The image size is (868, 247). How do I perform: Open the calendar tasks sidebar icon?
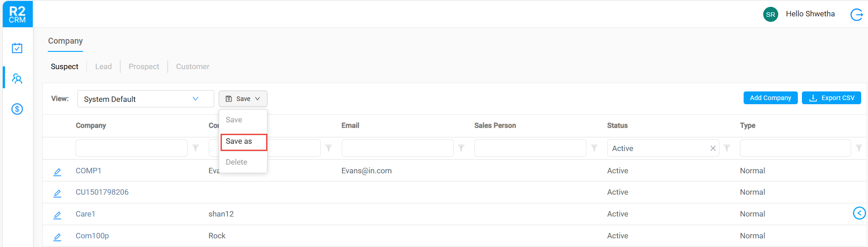(x=17, y=48)
